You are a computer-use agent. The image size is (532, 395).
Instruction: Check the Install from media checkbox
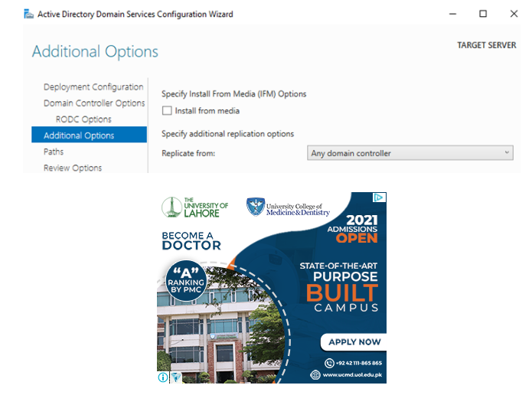(167, 111)
